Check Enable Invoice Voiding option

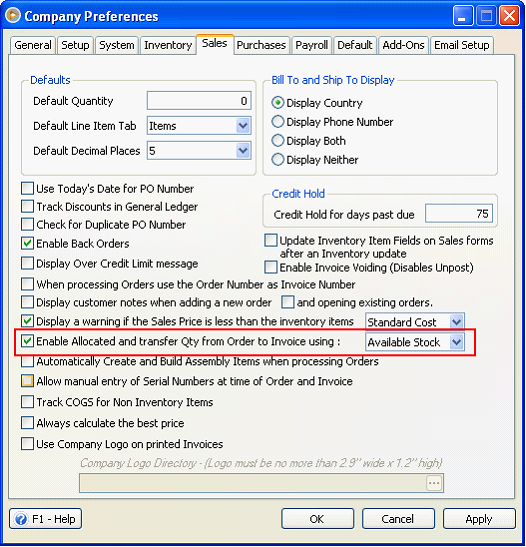[x=271, y=267]
